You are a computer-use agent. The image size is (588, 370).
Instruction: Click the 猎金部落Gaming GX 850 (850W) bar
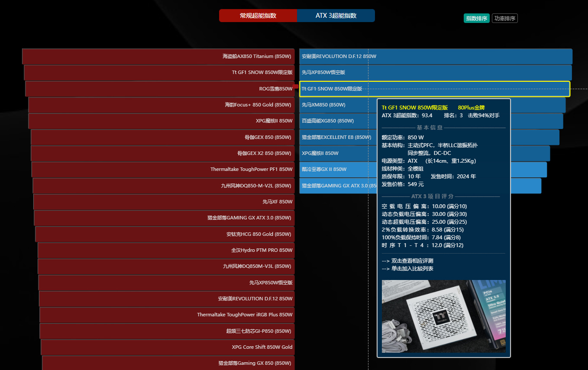(168, 363)
